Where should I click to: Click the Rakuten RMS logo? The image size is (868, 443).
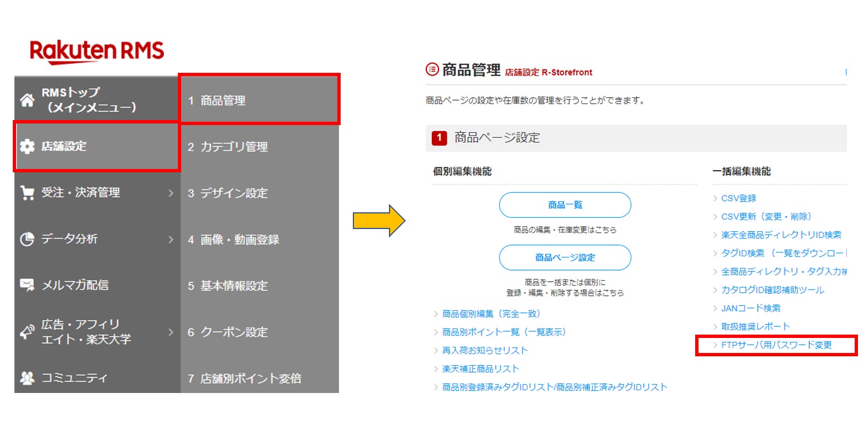(97, 51)
